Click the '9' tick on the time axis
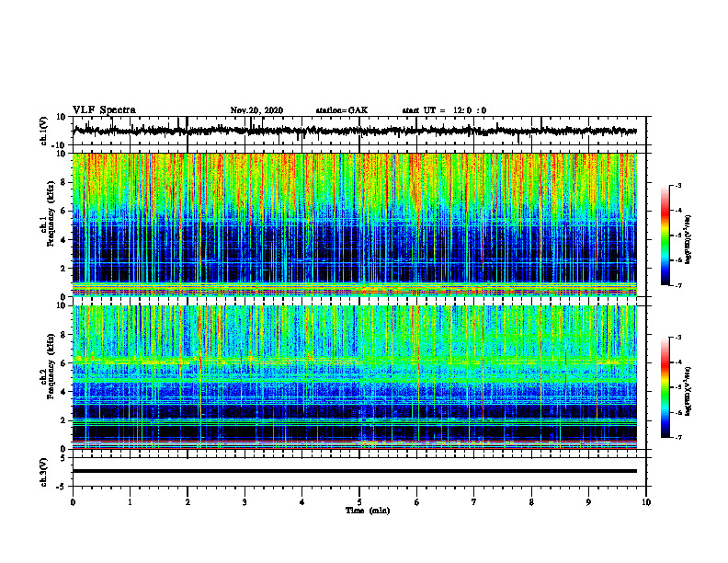Screen dimensions: 728x563 coord(588,502)
